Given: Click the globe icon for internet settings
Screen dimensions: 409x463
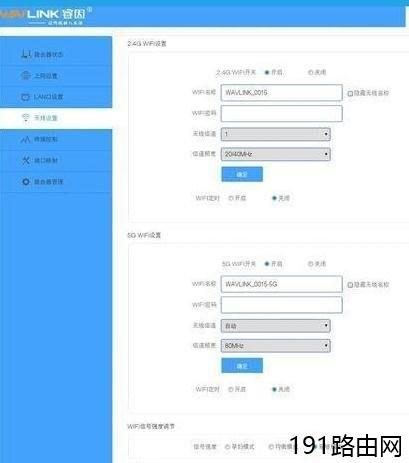Looking at the screenshot, I should click(26, 75).
